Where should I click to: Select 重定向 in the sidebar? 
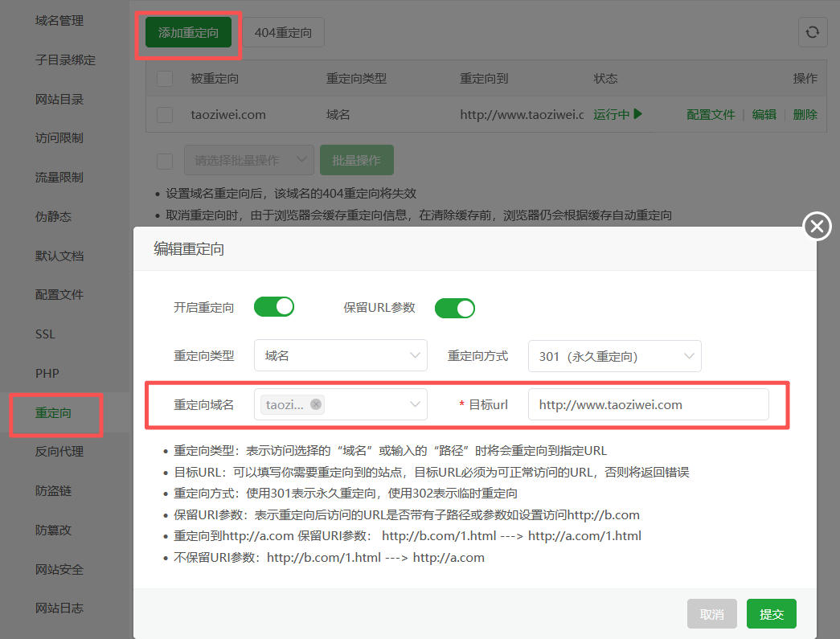pos(54,412)
